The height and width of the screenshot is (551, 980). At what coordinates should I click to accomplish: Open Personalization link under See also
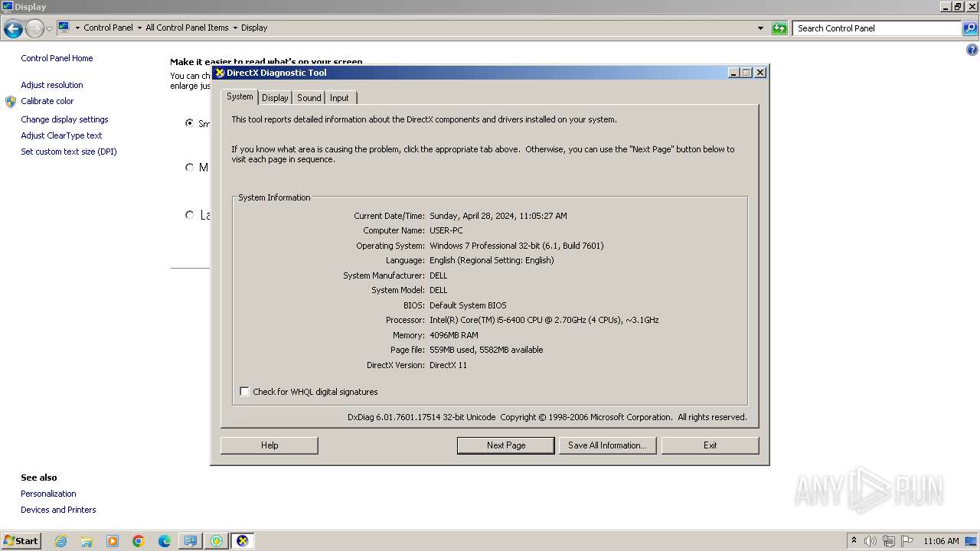tap(48, 494)
